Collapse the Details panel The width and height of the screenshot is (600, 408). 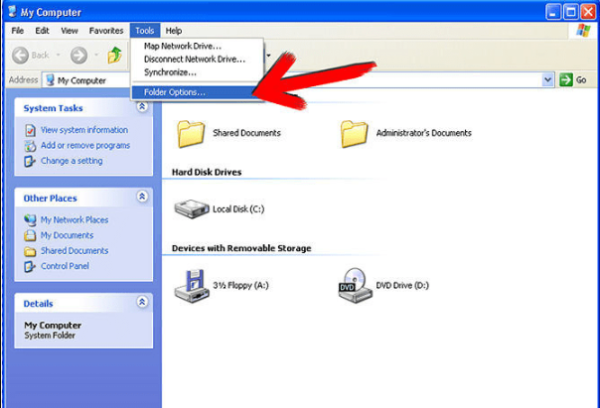point(142,302)
